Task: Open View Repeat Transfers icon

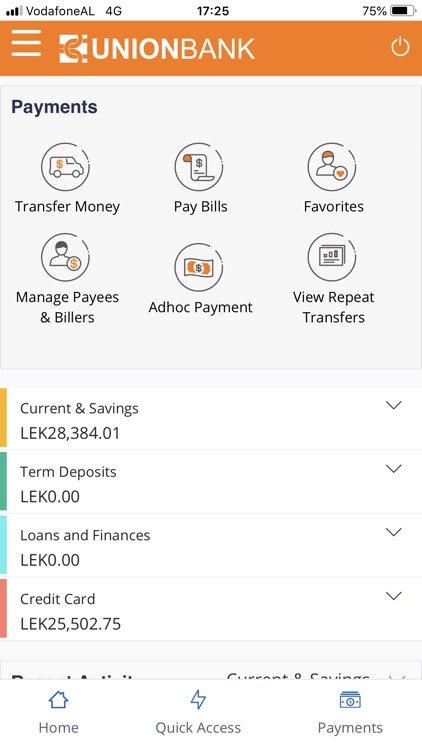Action: [333, 257]
